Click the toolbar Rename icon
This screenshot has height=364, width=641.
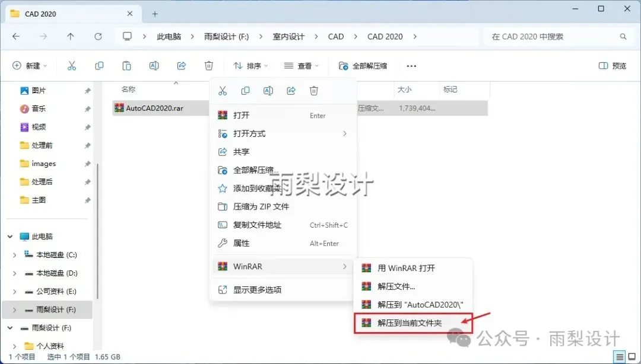[x=154, y=66]
